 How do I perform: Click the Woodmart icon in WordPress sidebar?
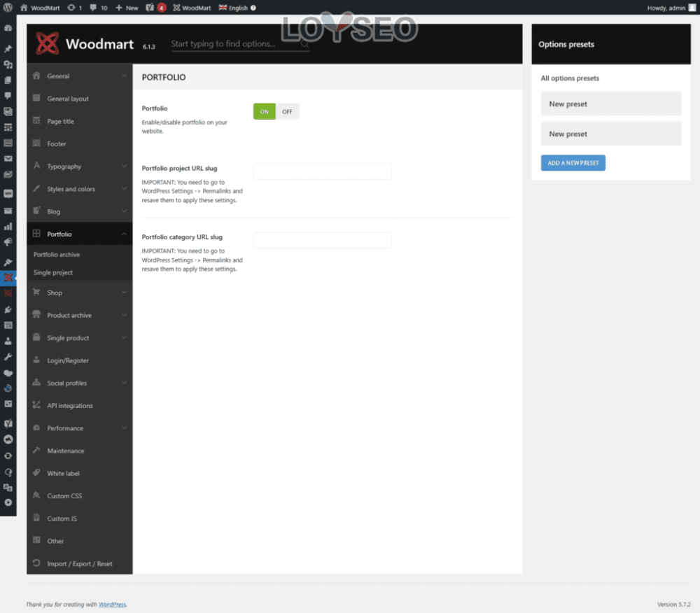click(8, 278)
